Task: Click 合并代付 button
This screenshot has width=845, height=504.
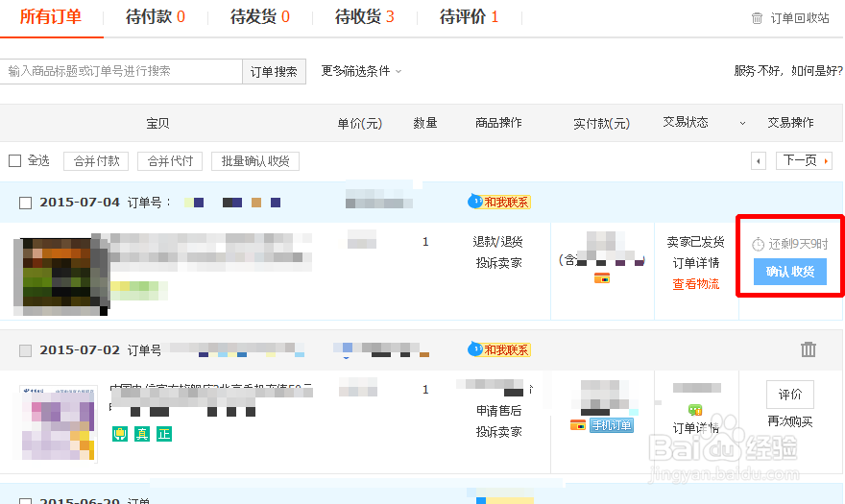Action: [x=170, y=160]
